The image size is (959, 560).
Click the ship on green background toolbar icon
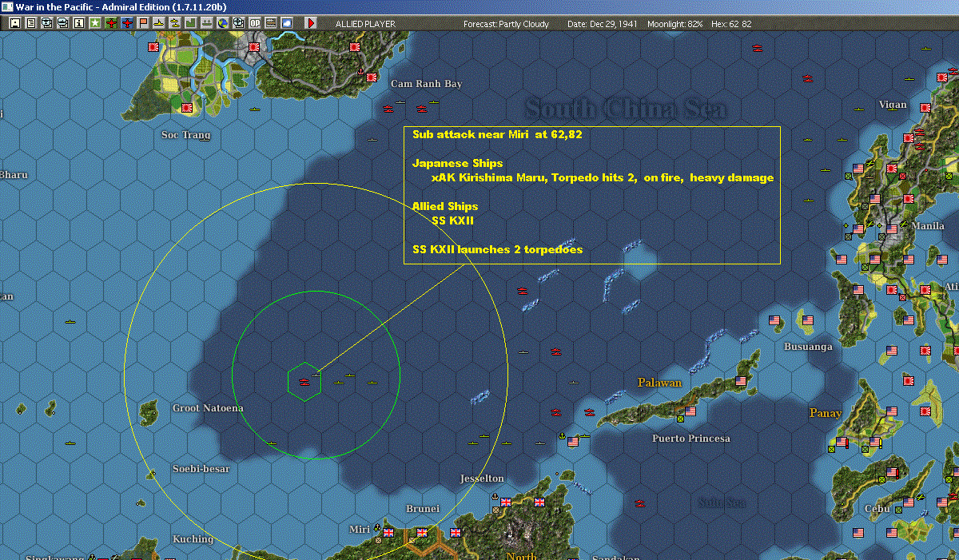pyautogui.click(x=207, y=23)
